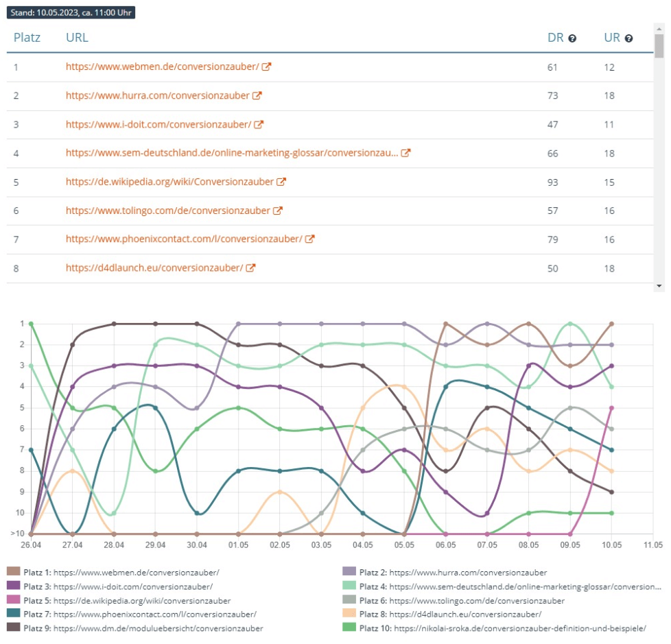Click external link icon beside tolingo.com URL
671x644 pixels.
click(278, 211)
